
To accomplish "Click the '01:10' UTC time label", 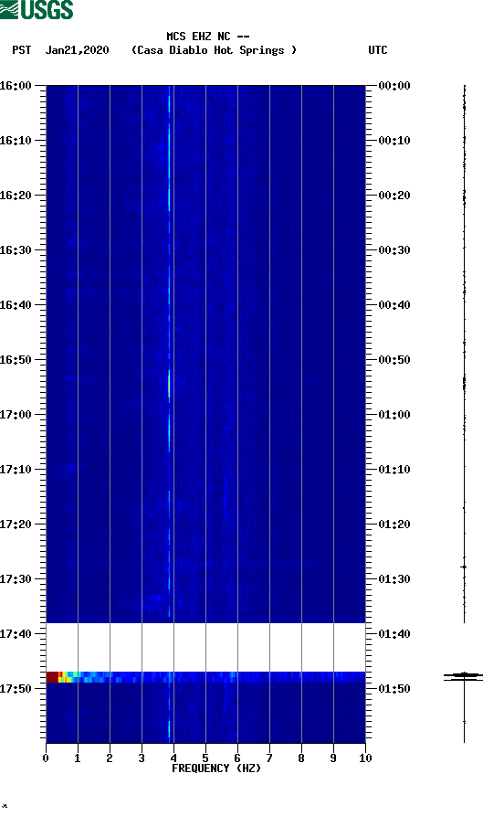I will coord(394,470).
